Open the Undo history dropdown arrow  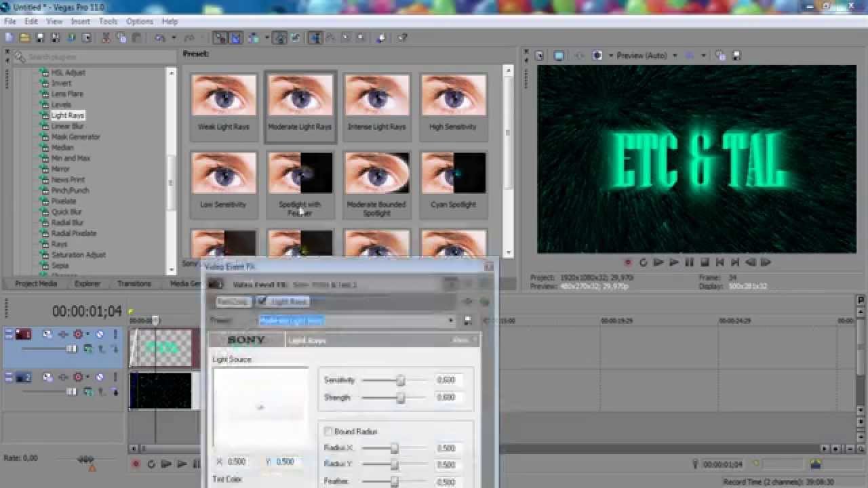coord(173,38)
